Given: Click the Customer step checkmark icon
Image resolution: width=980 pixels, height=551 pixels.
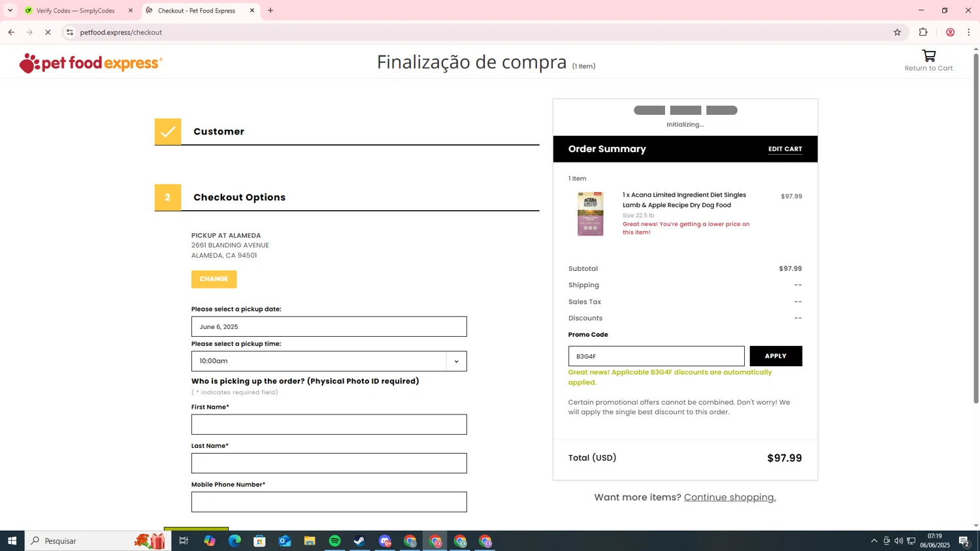Looking at the screenshot, I should 168,131.
